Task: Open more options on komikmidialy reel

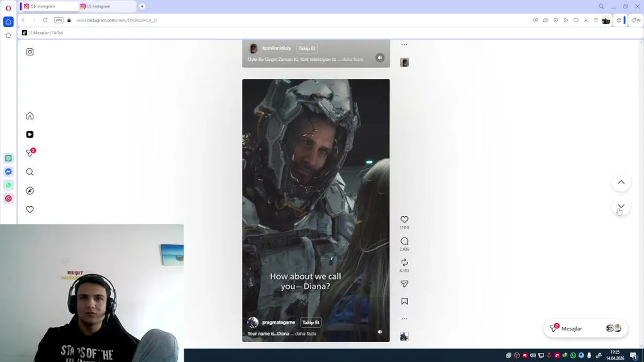Action: (404, 45)
